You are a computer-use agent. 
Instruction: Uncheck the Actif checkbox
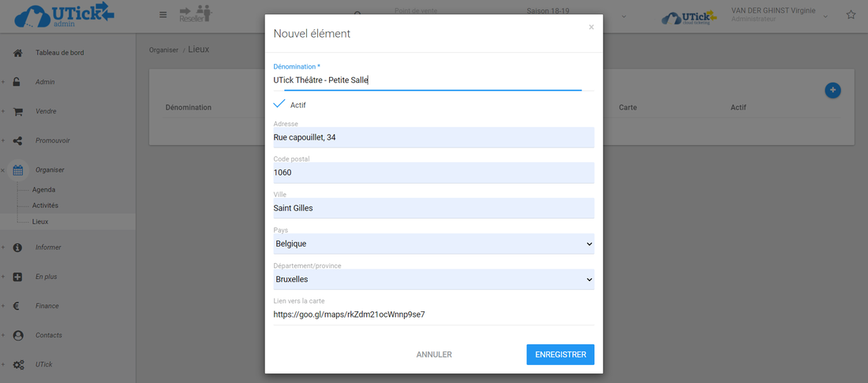pyautogui.click(x=279, y=104)
